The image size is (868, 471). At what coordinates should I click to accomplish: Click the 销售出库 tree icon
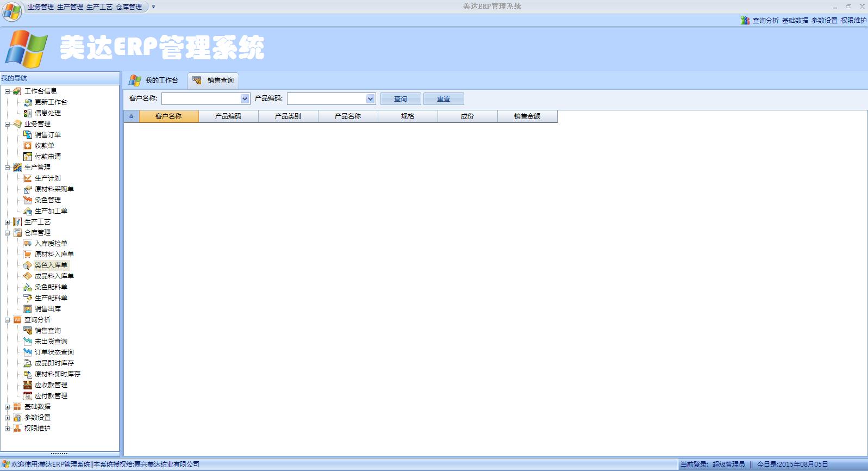(x=28, y=309)
